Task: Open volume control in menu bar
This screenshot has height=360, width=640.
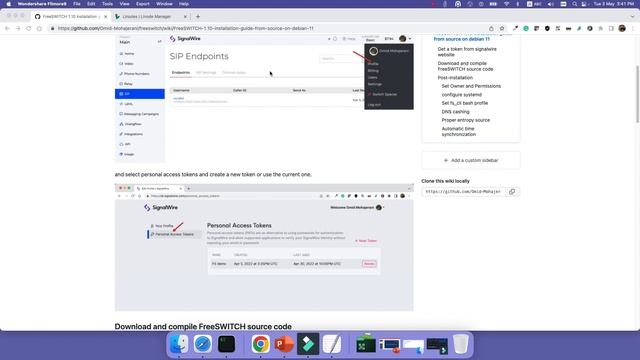Action: pyautogui.click(x=551, y=4)
